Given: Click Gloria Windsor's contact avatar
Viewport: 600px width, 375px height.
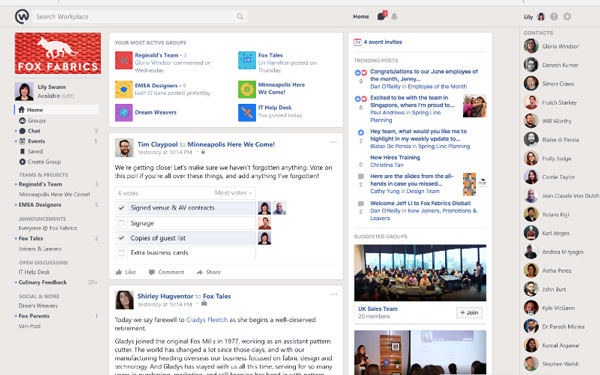Looking at the screenshot, I should 531,46.
